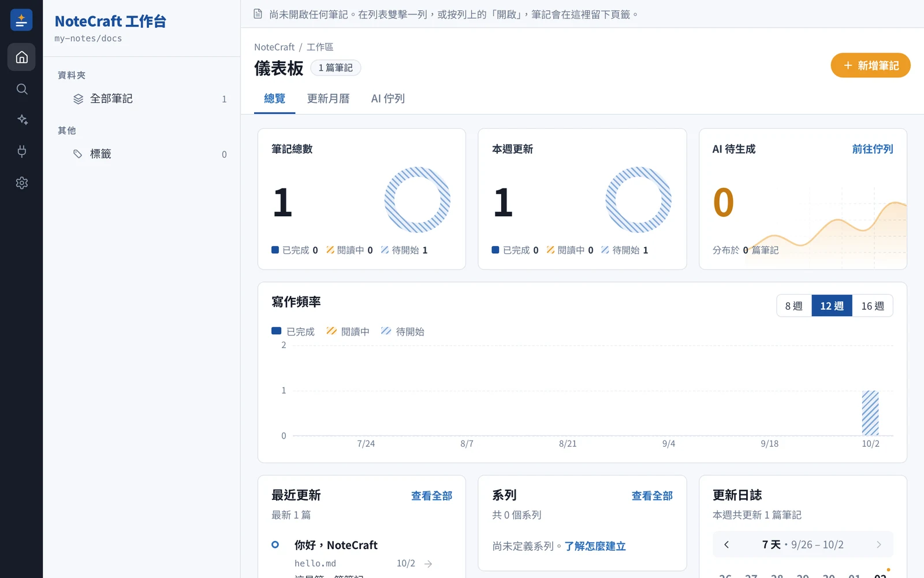Toggle 待開始 series in 寫作頻率 legend
Screen dimensions: 924x578
pos(403,332)
